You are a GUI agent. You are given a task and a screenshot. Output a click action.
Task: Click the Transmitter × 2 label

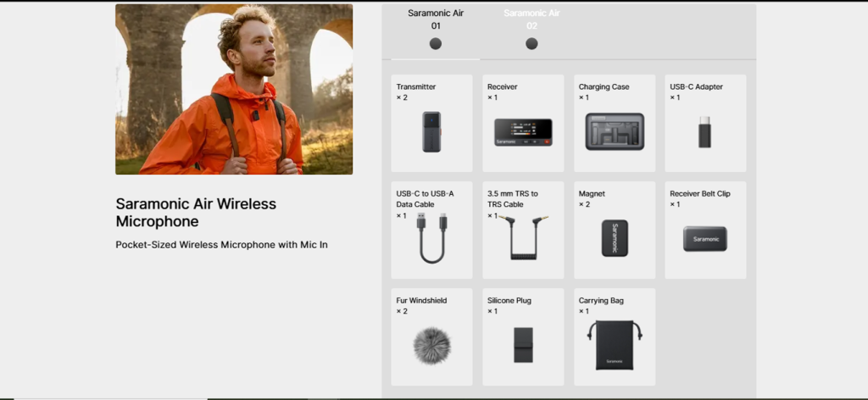coord(415,92)
